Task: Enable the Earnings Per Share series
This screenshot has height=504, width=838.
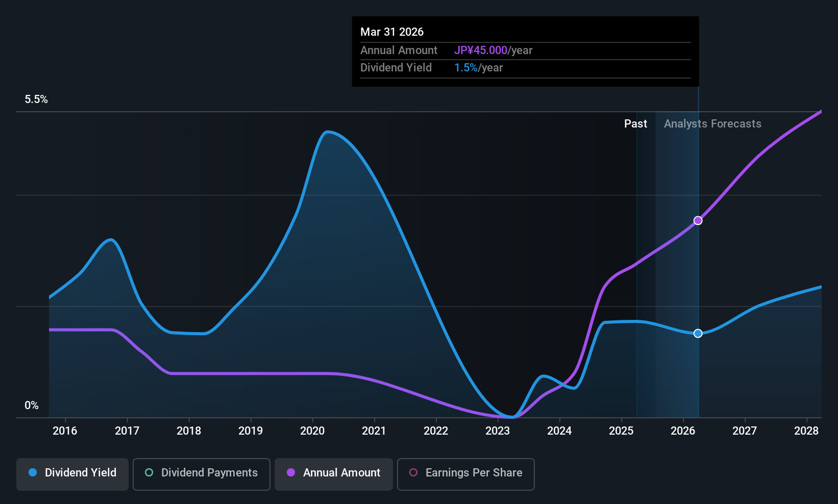Action: tap(466, 474)
